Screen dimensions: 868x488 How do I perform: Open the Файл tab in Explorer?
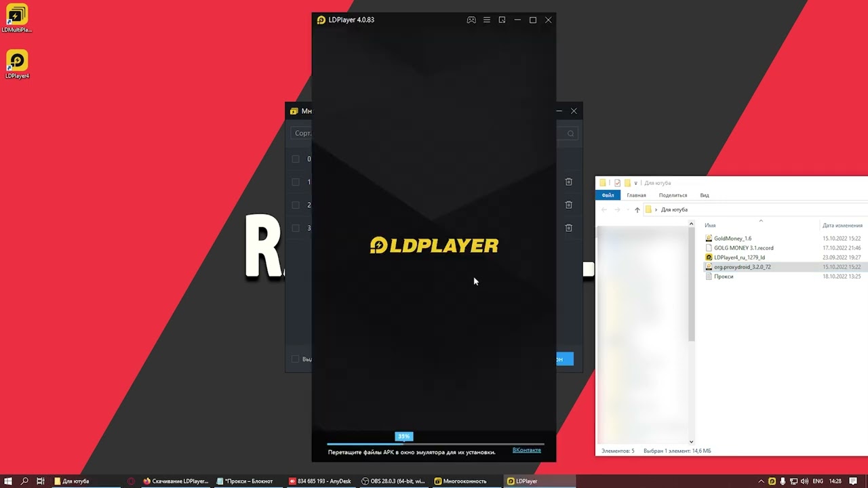tap(608, 195)
